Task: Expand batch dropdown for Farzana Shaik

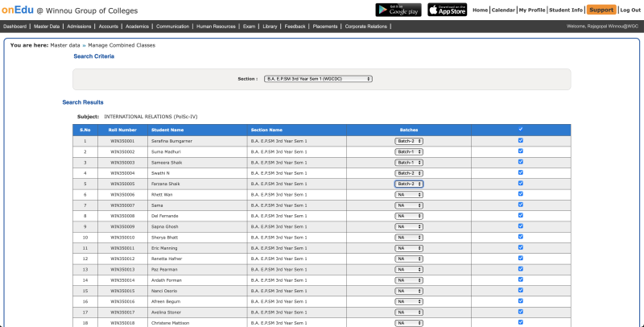Action: click(x=409, y=184)
